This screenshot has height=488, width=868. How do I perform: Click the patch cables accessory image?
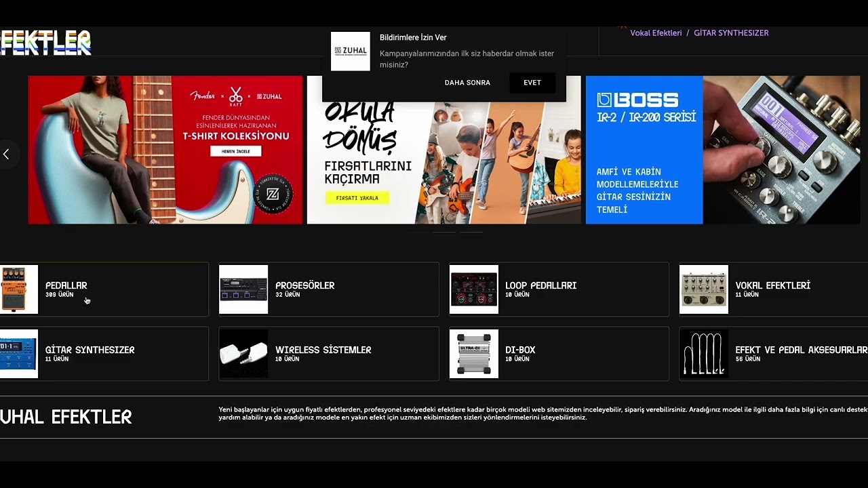pos(704,354)
